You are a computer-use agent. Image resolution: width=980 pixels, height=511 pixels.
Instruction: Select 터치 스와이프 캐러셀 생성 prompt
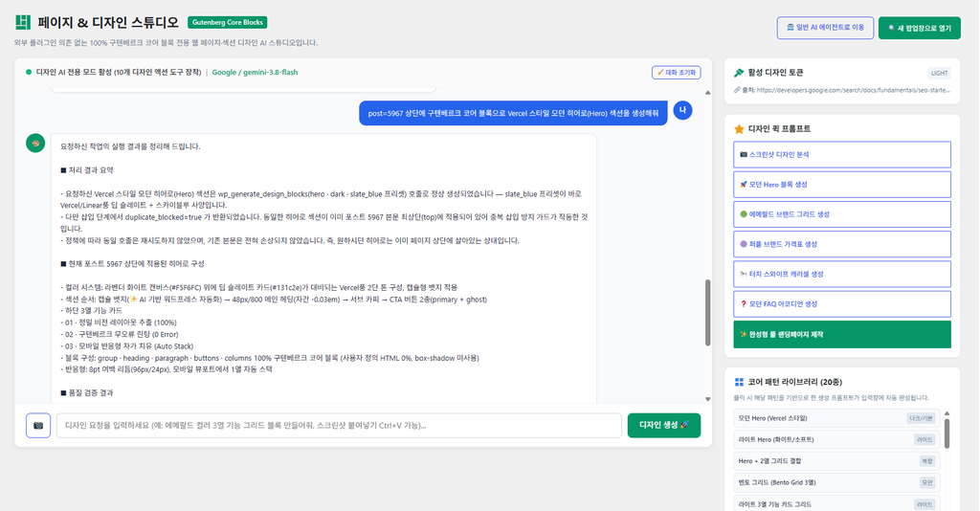point(842,275)
